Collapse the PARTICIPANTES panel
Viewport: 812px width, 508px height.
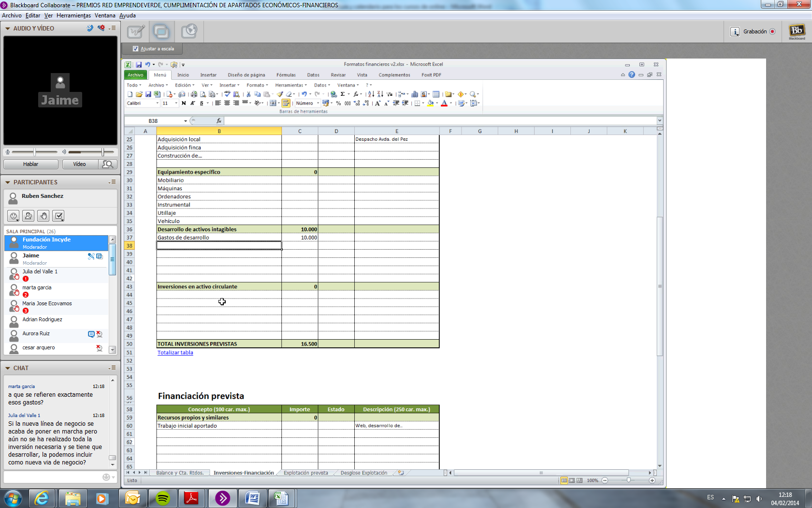(8, 182)
